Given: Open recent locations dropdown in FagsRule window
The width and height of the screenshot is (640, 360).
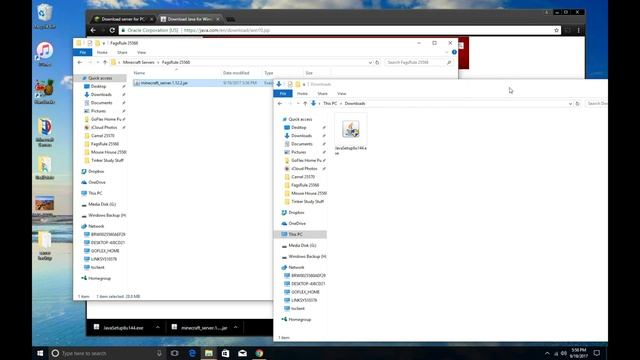Looking at the screenshot, I should pos(98,62).
